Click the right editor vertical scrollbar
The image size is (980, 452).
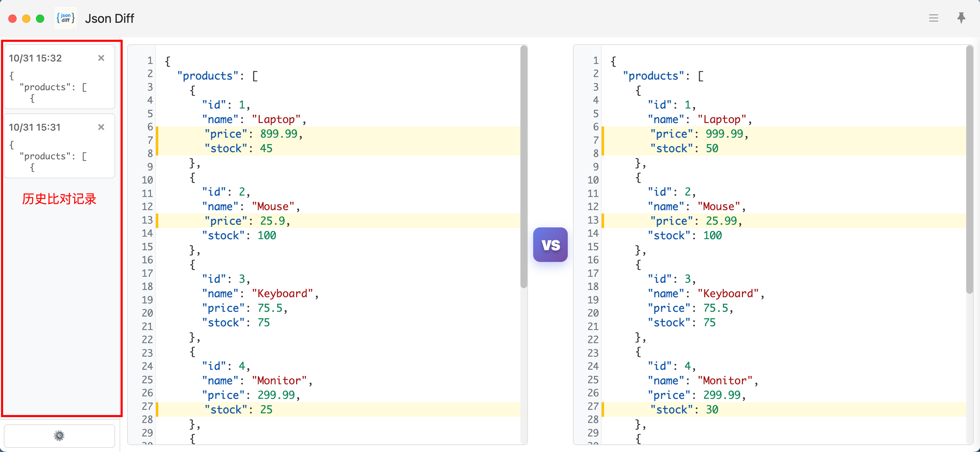point(969,169)
